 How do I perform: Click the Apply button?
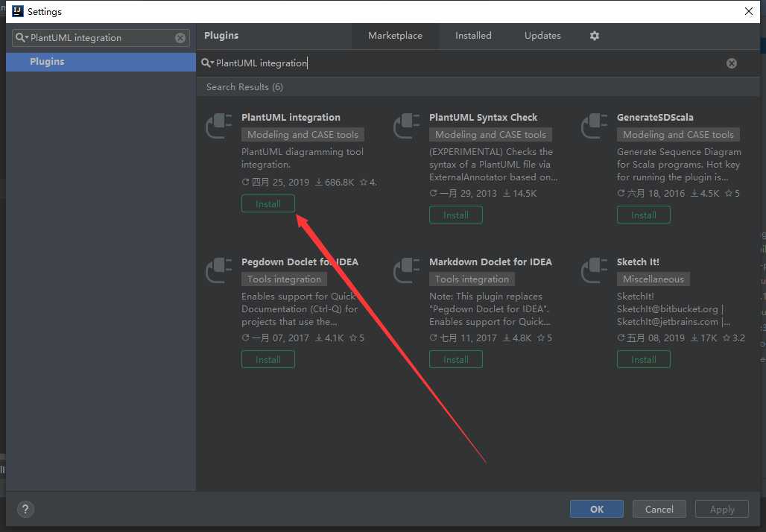click(x=722, y=509)
